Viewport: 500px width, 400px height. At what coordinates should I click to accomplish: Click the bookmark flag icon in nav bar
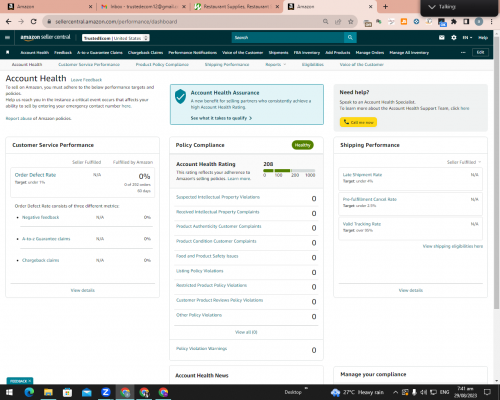pos(8,52)
